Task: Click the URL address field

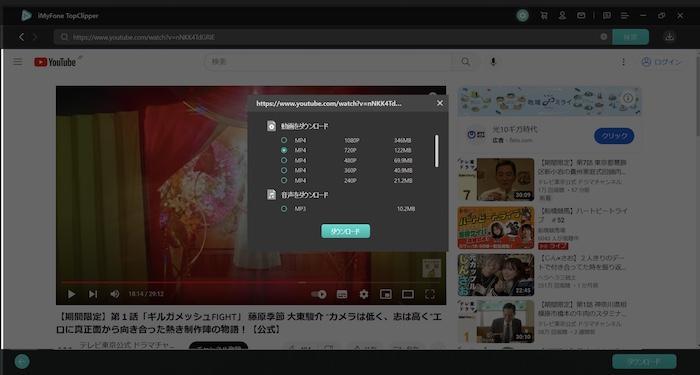Action: (x=333, y=37)
